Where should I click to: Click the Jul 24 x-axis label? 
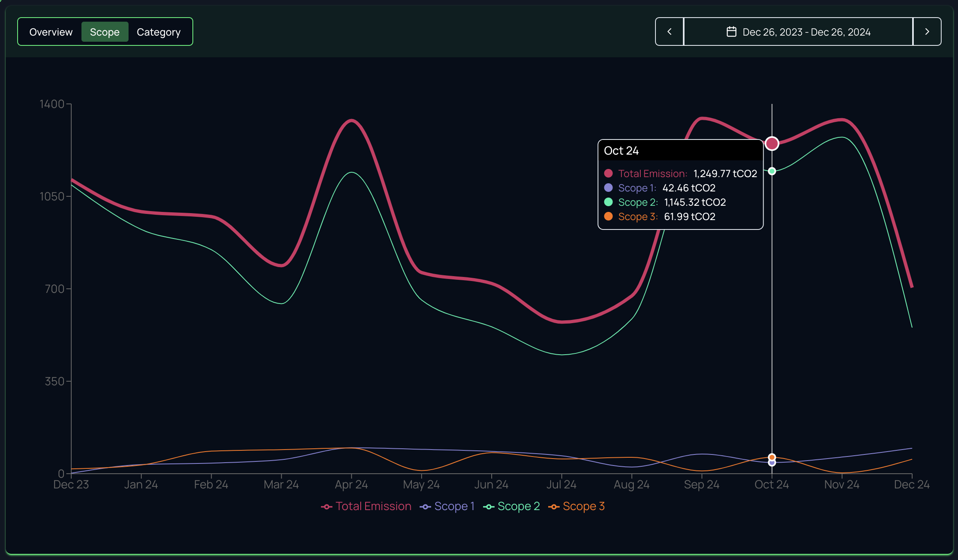(x=561, y=485)
